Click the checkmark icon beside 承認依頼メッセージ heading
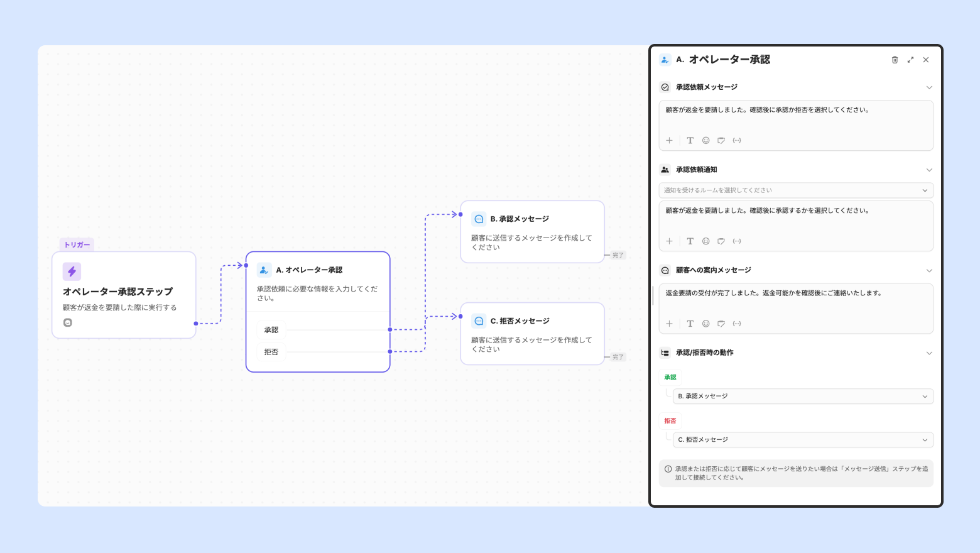 click(x=665, y=87)
